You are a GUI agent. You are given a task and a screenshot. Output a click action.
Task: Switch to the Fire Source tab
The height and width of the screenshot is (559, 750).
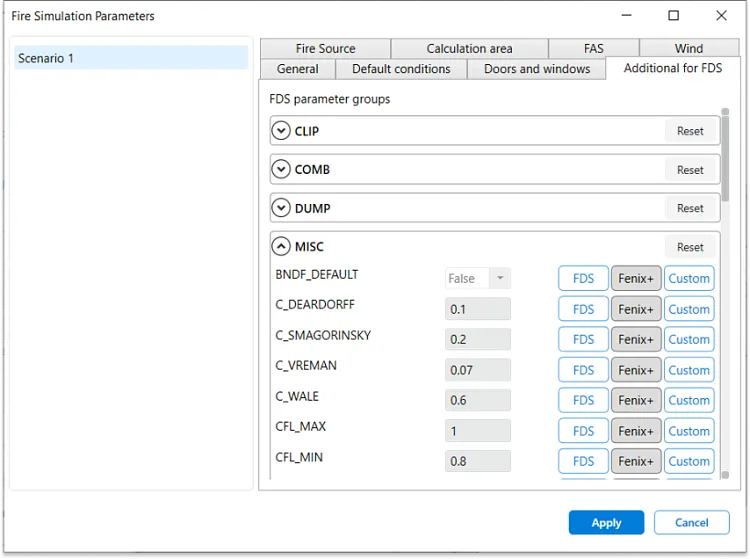coord(325,48)
